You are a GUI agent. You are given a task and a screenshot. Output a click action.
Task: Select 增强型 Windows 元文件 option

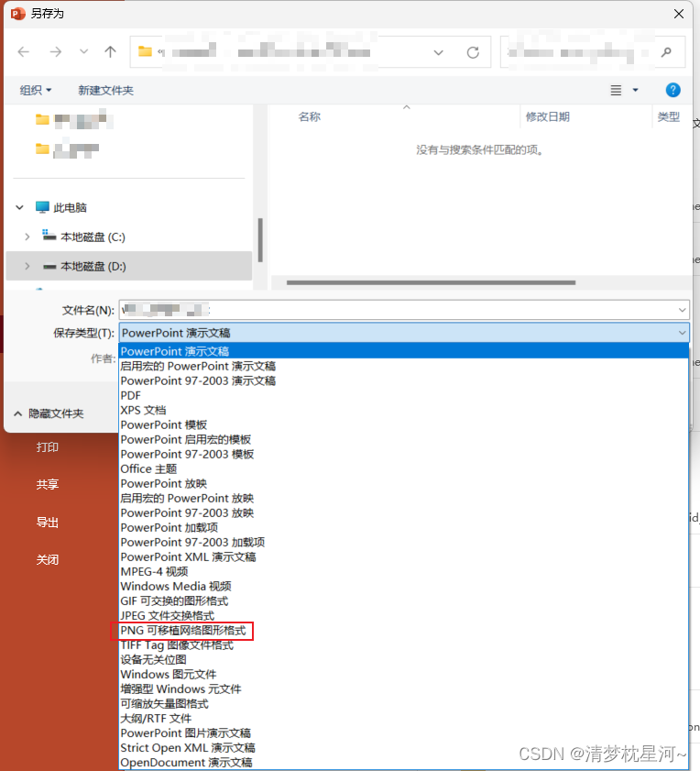point(403,689)
